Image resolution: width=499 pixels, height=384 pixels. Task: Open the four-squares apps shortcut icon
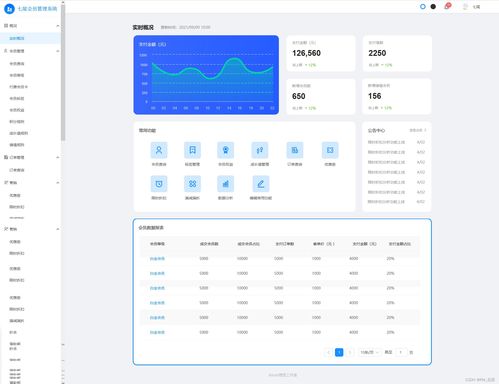pyautogui.click(x=192, y=184)
